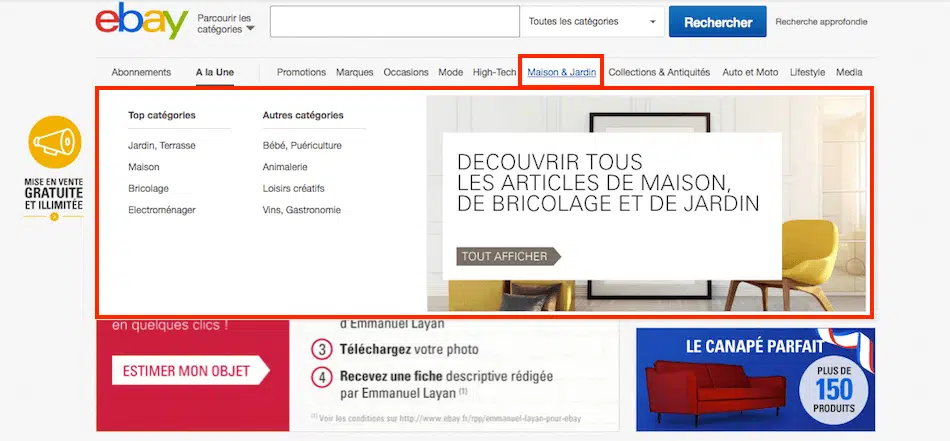The height and width of the screenshot is (441, 950).
Task: Click the eBay logo
Action: click(x=141, y=22)
